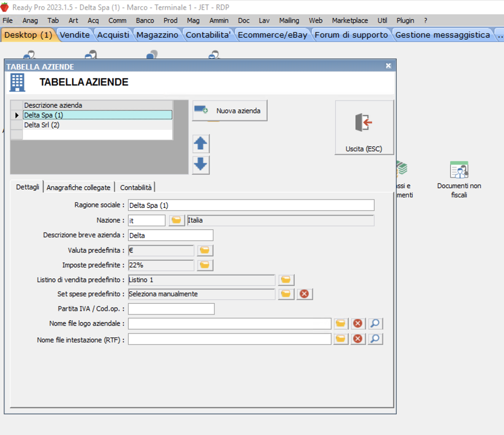Open folder lookup for Nazione
The image size is (504, 435).
(x=176, y=220)
